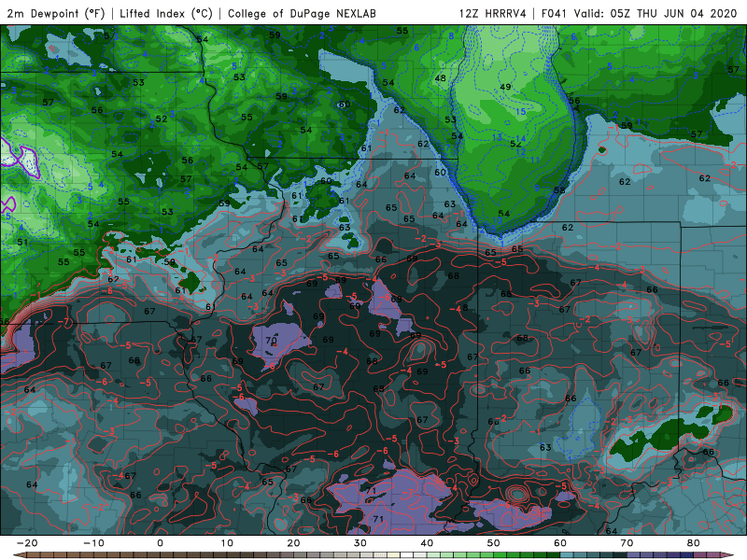This screenshot has height=560, width=747.
Task: Click the blue "15" lifted index contour label
Action: coord(521,111)
